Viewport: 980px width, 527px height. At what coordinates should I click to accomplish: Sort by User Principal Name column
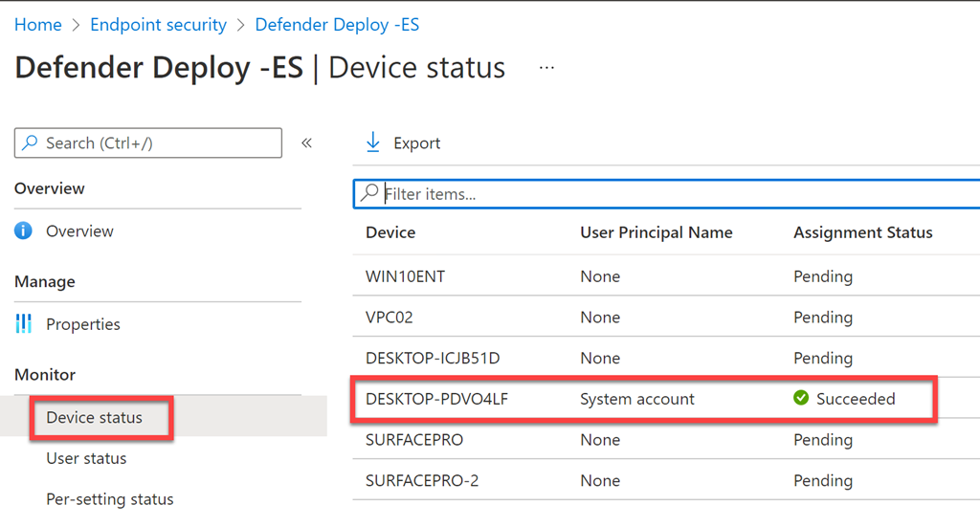(x=656, y=232)
